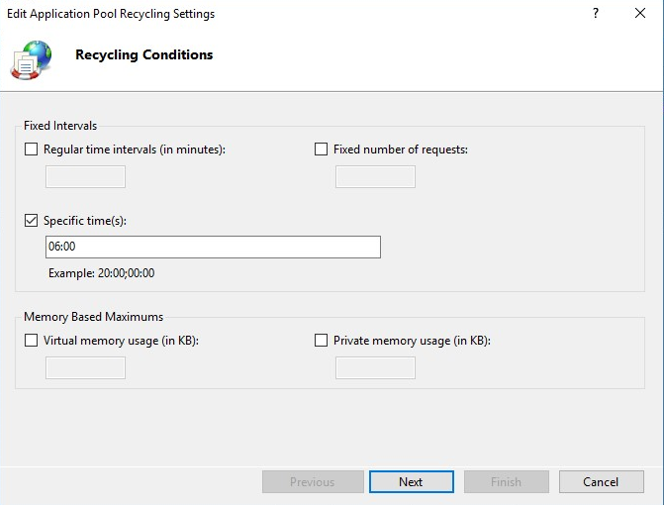Check Fixed number of requests option
664x505 pixels.
pyautogui.click(x=321, y=150)
